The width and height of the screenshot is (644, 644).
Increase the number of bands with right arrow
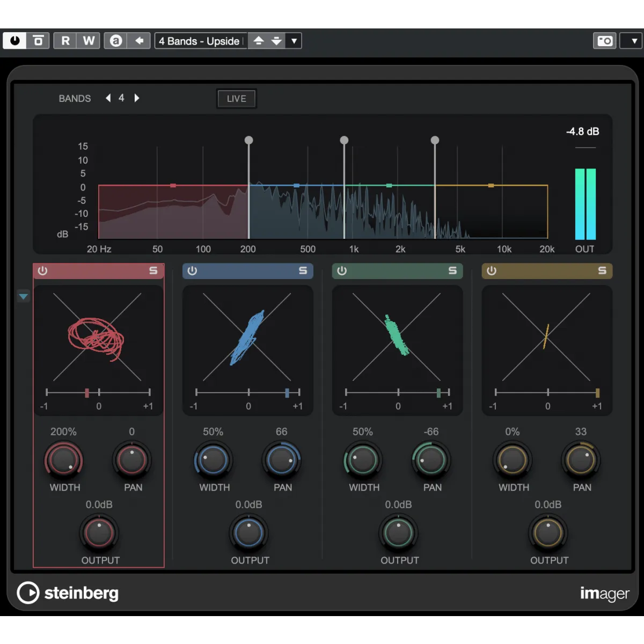137,98
